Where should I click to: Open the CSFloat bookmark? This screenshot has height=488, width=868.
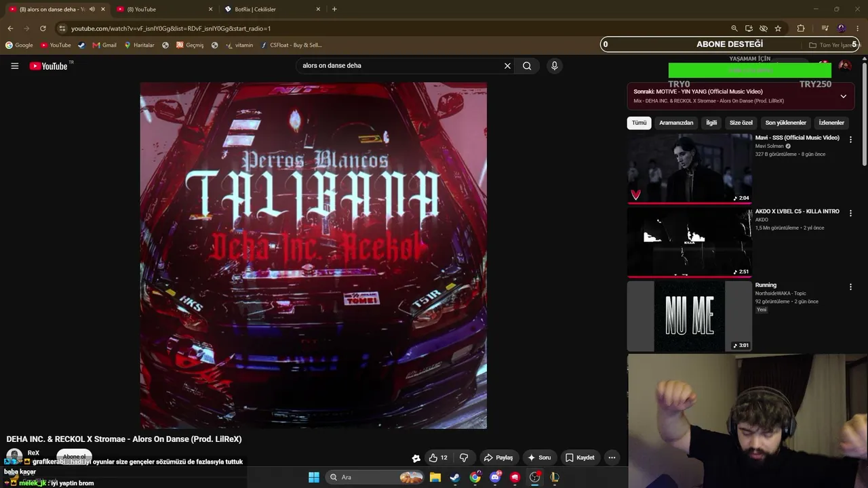[x=292, y=45]
